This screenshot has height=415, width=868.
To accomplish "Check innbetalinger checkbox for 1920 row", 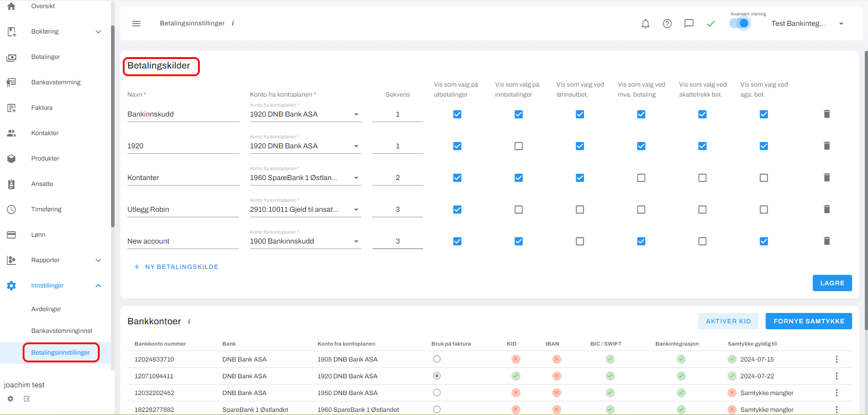I will (x=519, y=146).
